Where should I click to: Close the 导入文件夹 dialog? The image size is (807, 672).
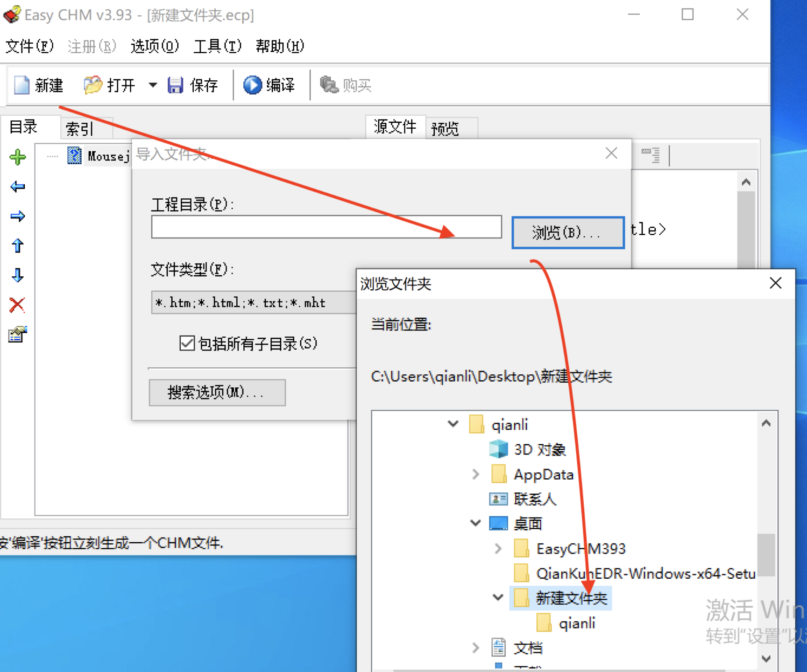(x=611, y=153)
